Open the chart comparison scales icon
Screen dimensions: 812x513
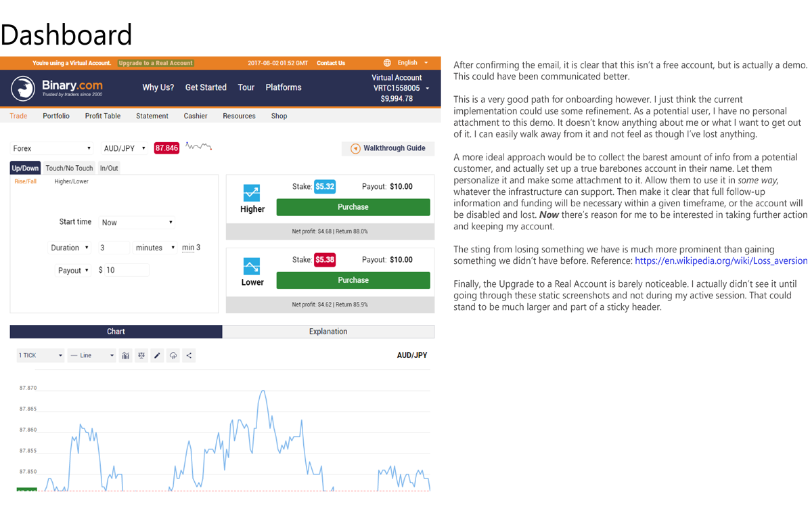[141, 355]
